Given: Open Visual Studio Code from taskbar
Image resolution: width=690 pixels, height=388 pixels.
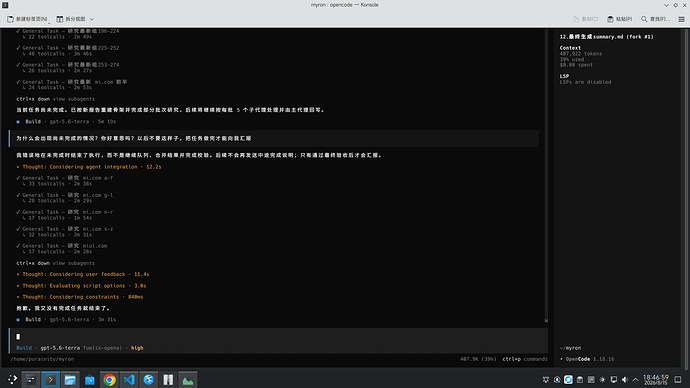Looking at the screenshot, I should tap(129, 380).
